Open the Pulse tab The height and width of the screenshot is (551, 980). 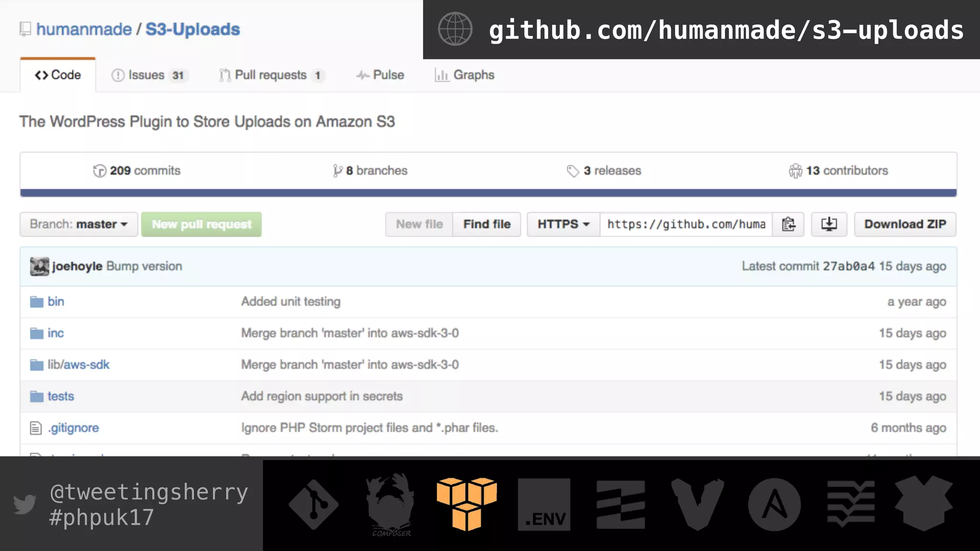click(x=380, y=75)
